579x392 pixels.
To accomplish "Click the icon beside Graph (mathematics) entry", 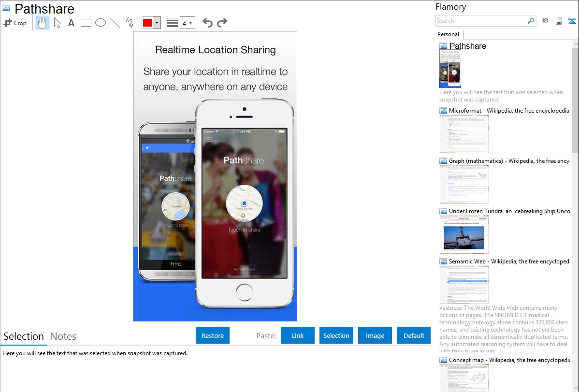I will point(443,161).
